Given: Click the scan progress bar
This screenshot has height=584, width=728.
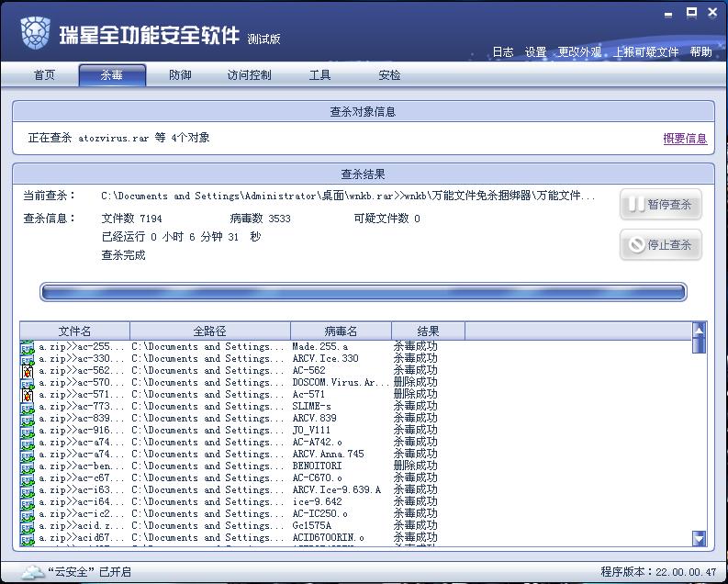Looking at the screenshot, I should pyautogui.click(x=363, y=292).
